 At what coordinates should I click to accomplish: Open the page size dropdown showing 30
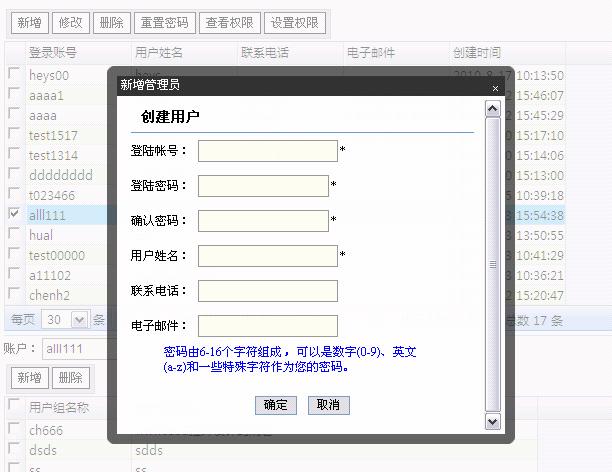tap(65, 320)
